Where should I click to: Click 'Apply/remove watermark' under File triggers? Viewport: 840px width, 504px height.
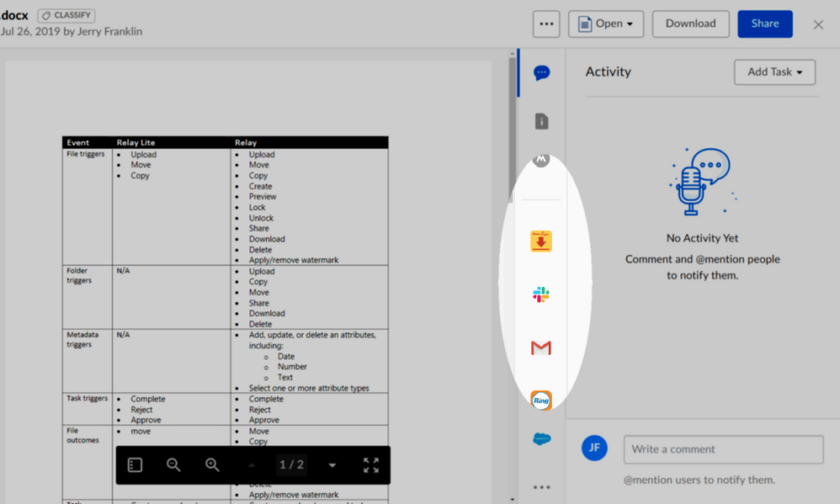tap(294, 260)
